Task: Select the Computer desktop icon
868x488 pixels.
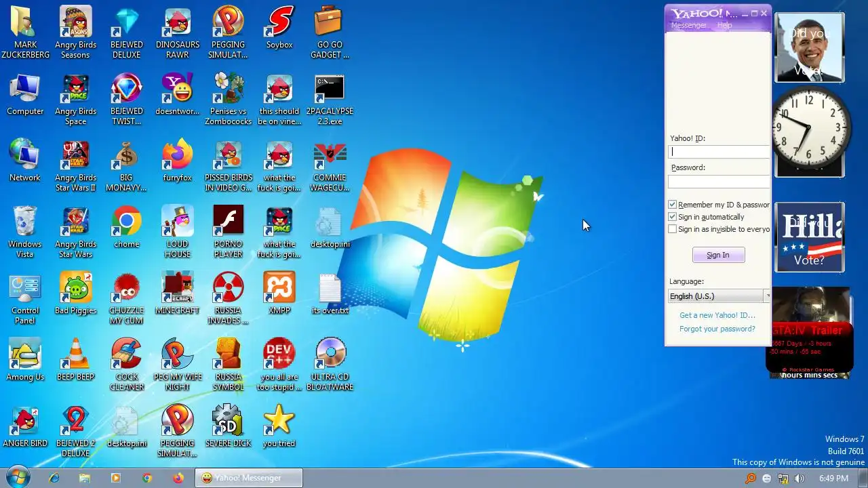Action: coord(25,95)
